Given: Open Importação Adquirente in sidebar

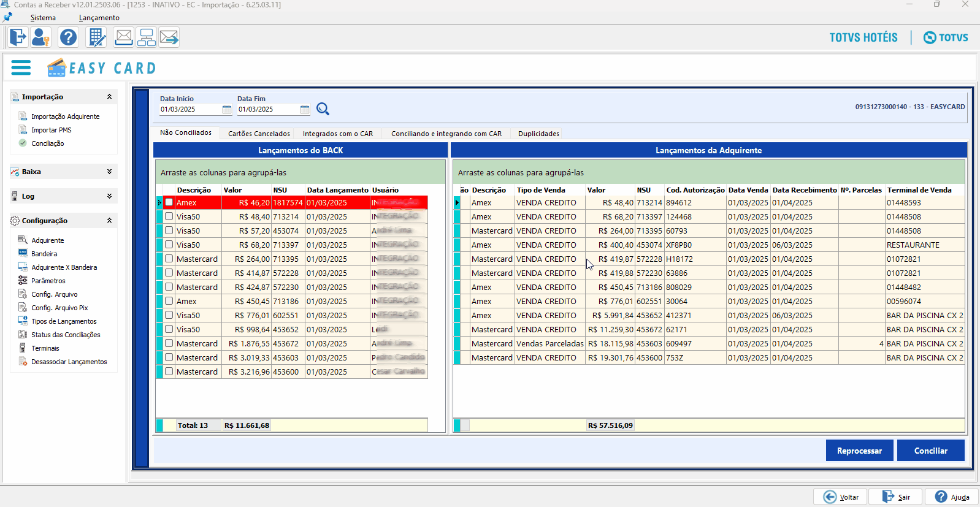Looking at the screenshot, I should coord(65,116).
